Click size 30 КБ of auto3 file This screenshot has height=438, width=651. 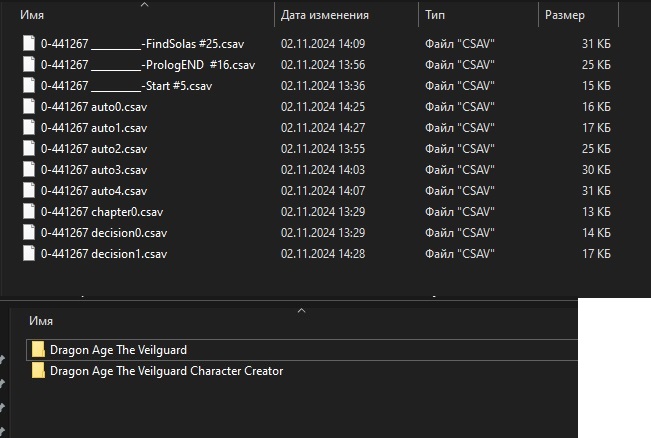pos(596,170)
